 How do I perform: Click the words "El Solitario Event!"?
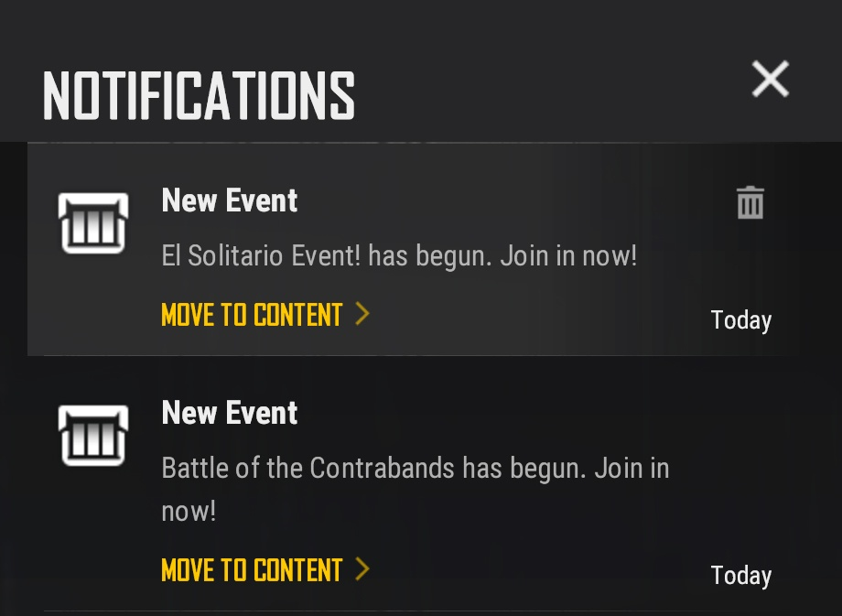coord(261,256)
